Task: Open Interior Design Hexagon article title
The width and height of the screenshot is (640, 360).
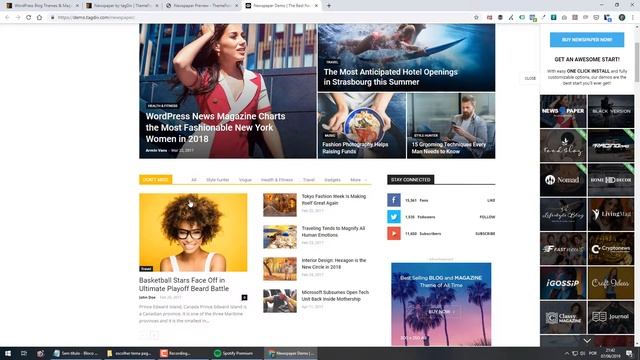Action: (x=333, y=263)
